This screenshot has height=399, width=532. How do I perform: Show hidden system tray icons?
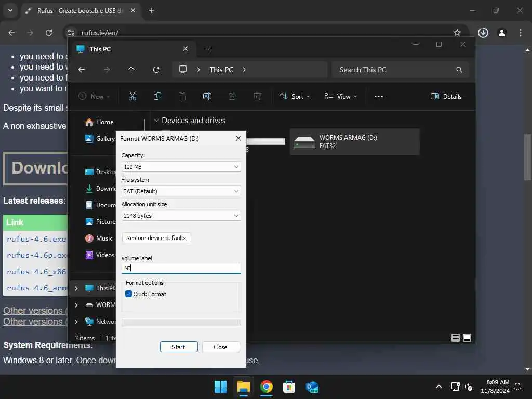pyautogui.click(x=438, y=387)
